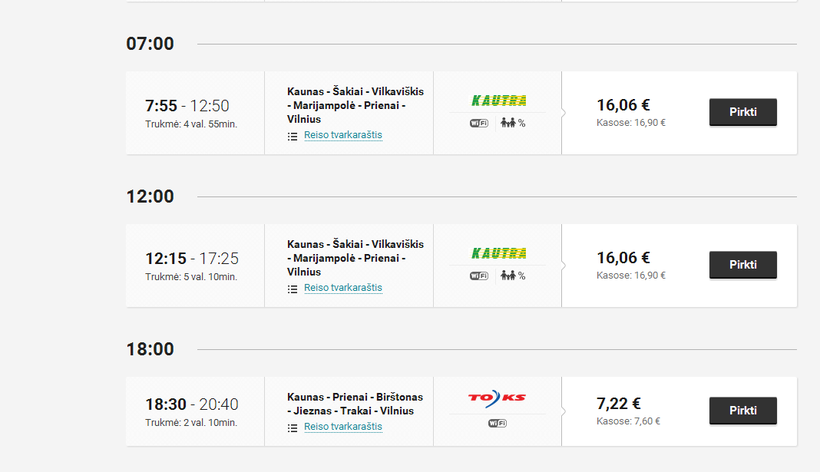Open Reiso tvarkaraštis for 12:15 departure
Viewport: 820px width, 472px height.
pos(343,288)
